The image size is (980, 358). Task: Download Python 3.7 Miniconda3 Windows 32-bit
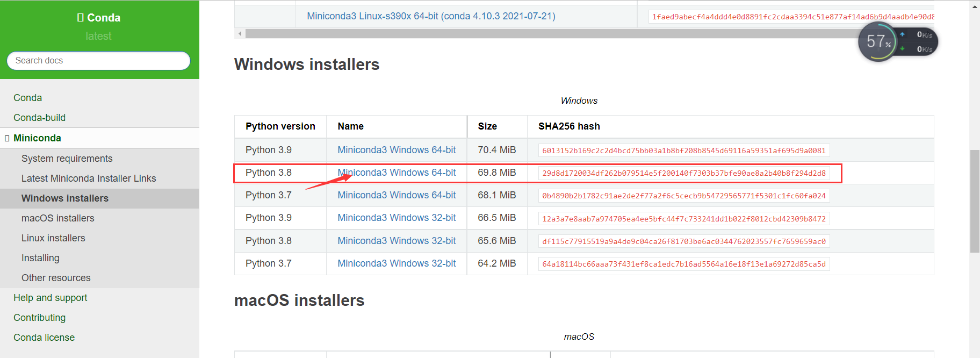click(397, 263)
